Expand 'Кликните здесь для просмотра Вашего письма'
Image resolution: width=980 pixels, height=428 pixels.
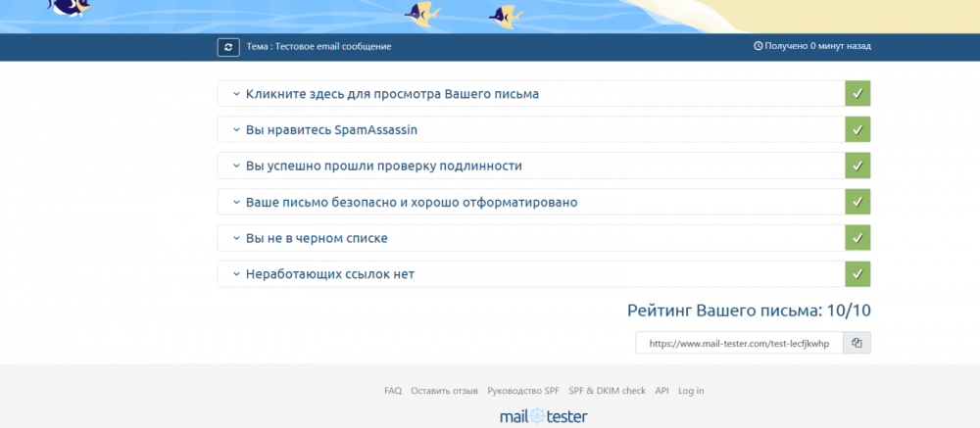[x=392, y=94]
